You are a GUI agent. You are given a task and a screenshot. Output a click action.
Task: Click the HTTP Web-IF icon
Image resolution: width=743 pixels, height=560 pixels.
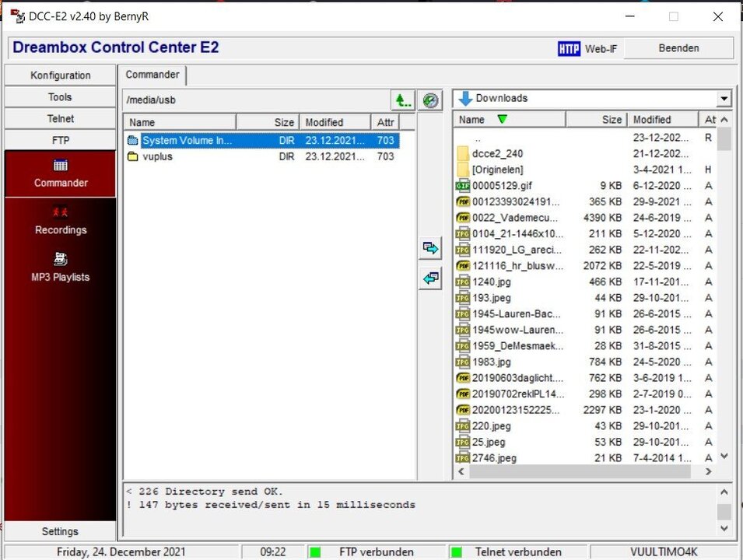point(569,48)
